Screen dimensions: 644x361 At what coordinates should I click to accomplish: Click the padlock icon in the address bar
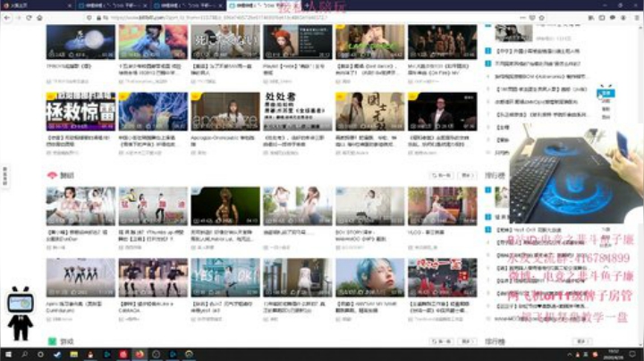tap(98, 18)
